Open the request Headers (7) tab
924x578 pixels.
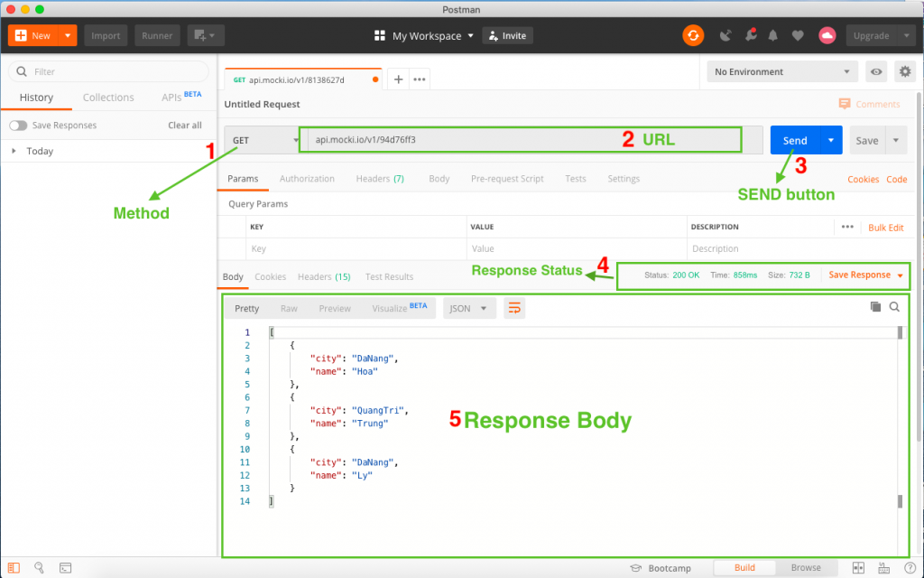coord(380,179)
